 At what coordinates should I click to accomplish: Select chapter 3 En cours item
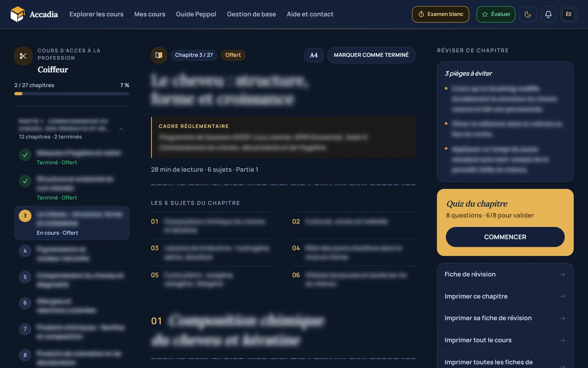(72, 223)
